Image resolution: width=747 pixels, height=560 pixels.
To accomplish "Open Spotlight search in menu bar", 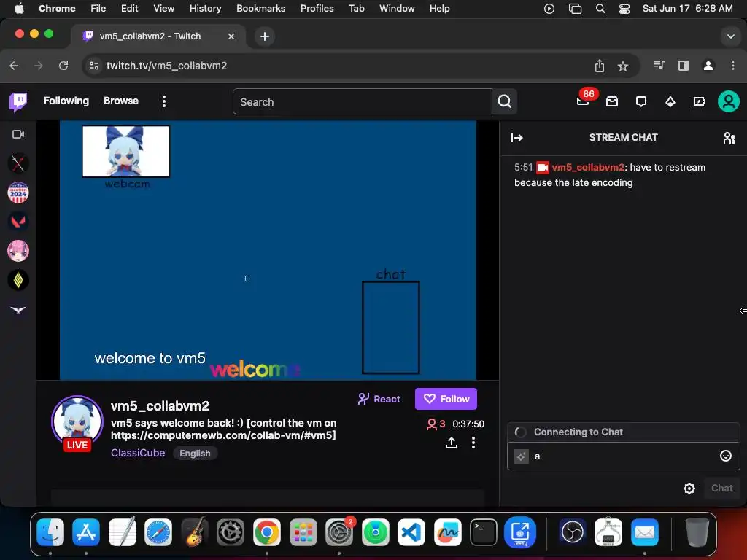I will tap(600, 9).
